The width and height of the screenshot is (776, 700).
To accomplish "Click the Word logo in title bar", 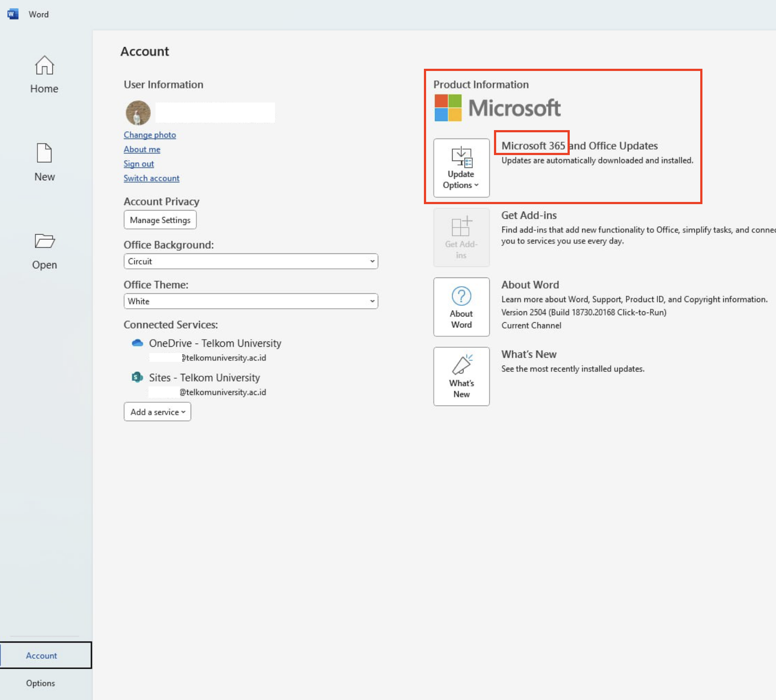I will 13,14.
